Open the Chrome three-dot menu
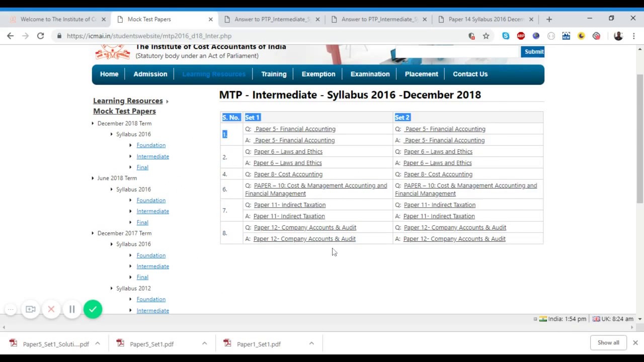Image resolution: width=644 pixels, height=362 pixels. [x=634, y=36]
